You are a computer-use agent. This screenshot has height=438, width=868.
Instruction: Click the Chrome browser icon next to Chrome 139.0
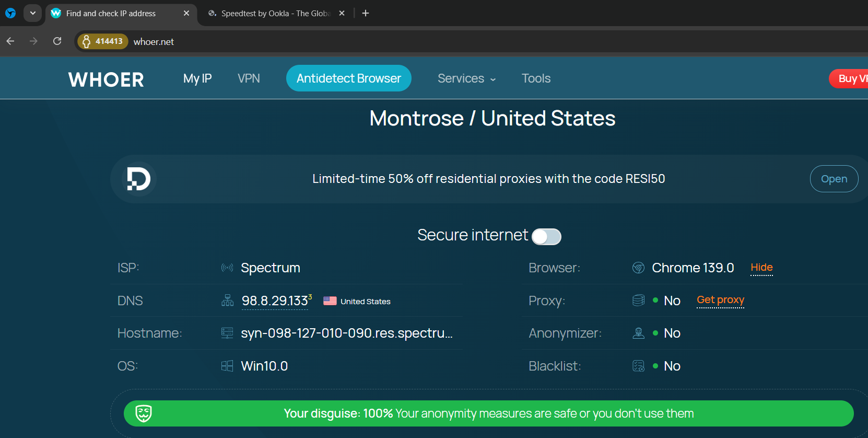click(x=638, y=268)
